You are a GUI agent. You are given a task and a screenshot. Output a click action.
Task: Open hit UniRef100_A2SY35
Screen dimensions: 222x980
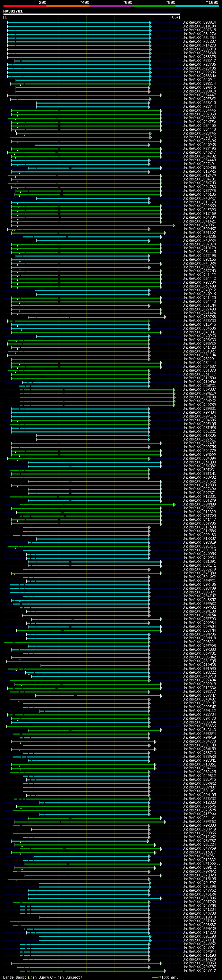click(x=199, y=68)
